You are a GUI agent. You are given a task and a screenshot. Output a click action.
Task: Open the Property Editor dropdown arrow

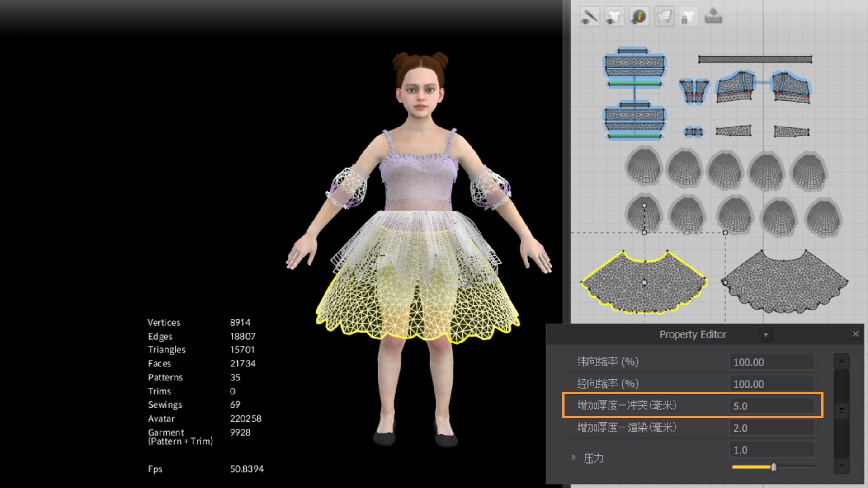(766, 334)
